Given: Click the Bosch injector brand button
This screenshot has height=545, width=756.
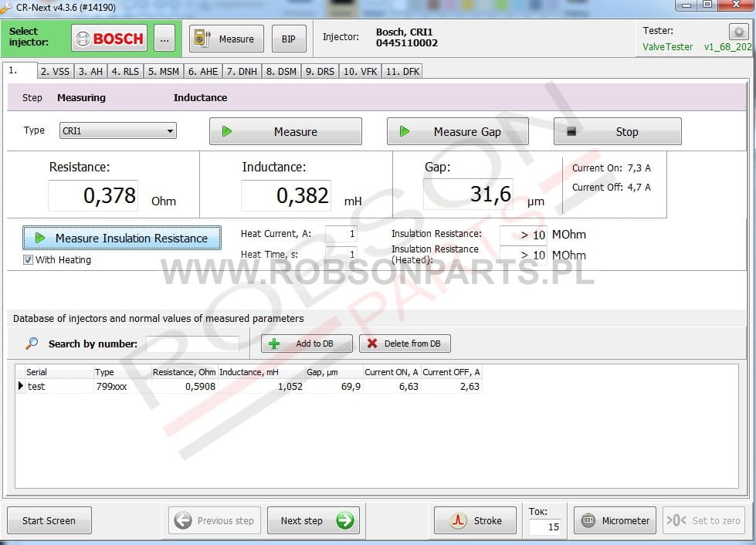Looking at the screenshot, I should click(109, 39).
